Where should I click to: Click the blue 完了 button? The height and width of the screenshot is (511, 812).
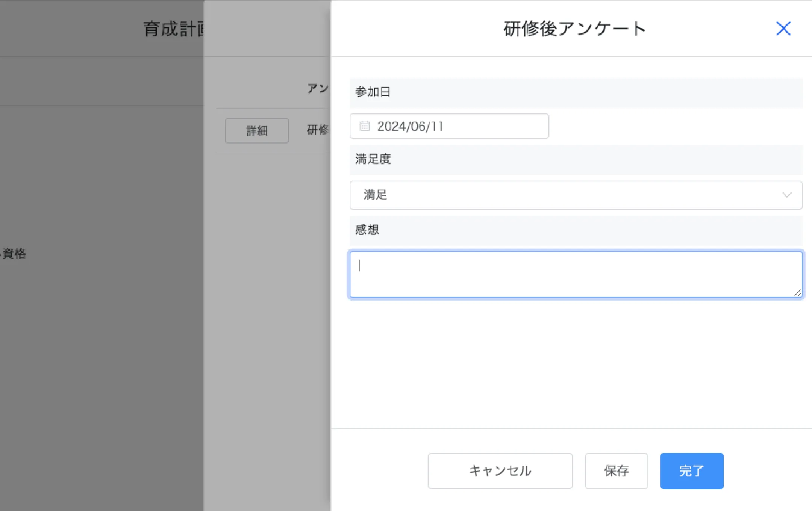point(691,471)
